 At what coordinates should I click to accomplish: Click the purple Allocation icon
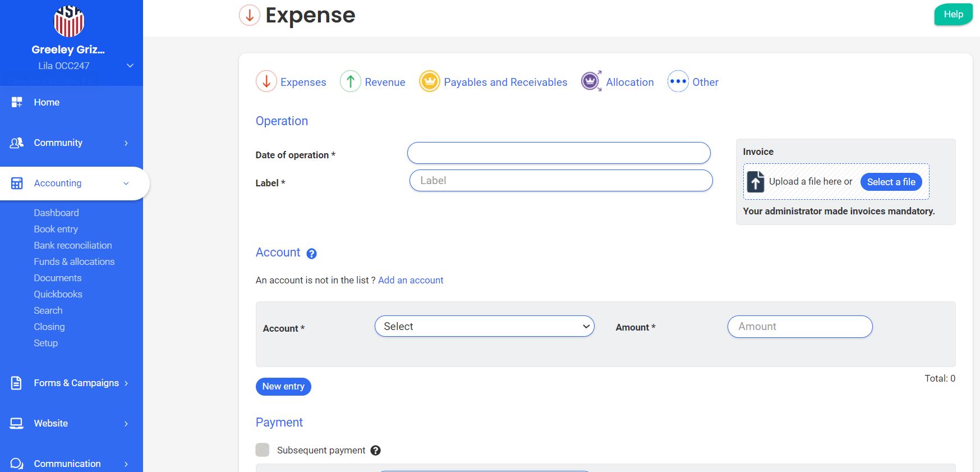[591, 81]
